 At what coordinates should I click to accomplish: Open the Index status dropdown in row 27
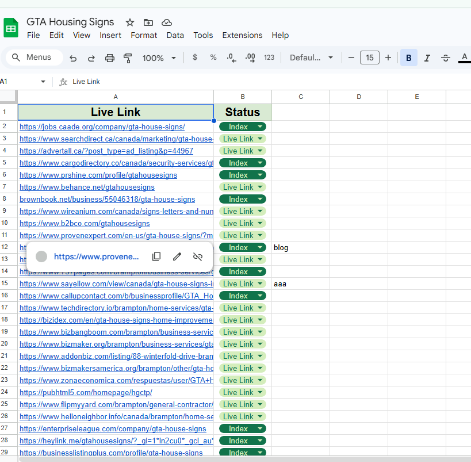click(242, 429)
